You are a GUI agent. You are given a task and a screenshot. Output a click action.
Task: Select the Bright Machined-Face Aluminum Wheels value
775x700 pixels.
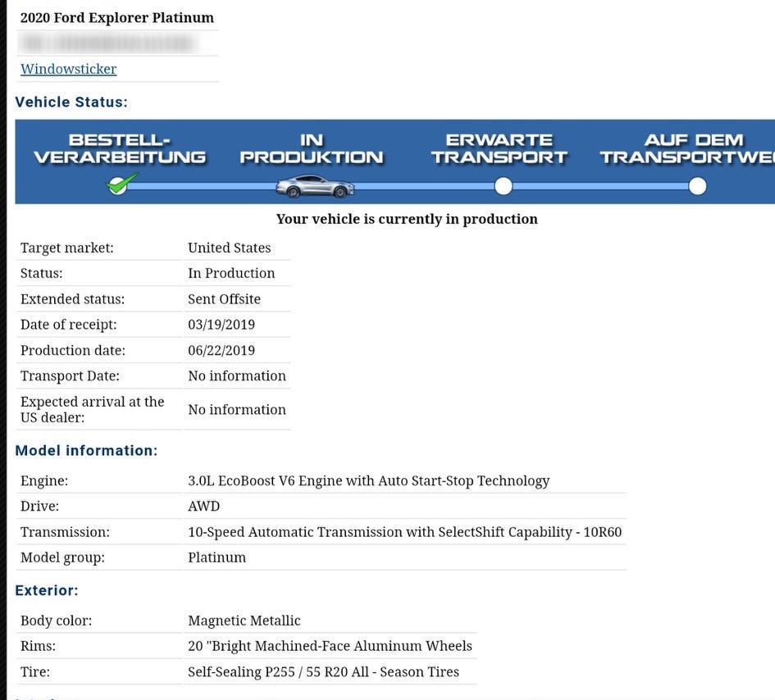coord(331,646)
